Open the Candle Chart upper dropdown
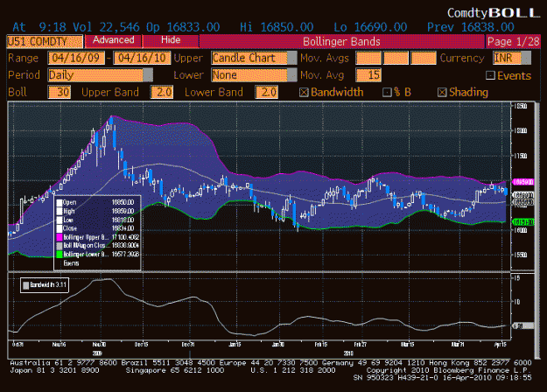 click(x=254, y=58)
